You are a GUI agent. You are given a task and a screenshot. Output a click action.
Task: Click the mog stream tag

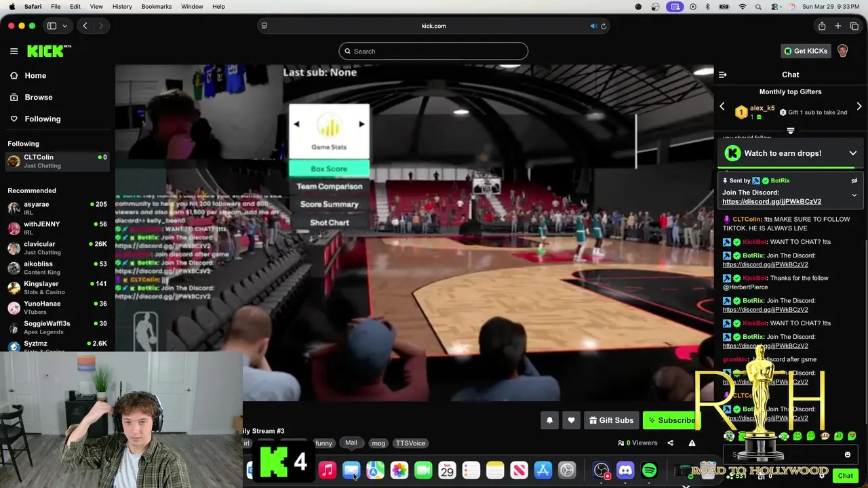[378, 443]
